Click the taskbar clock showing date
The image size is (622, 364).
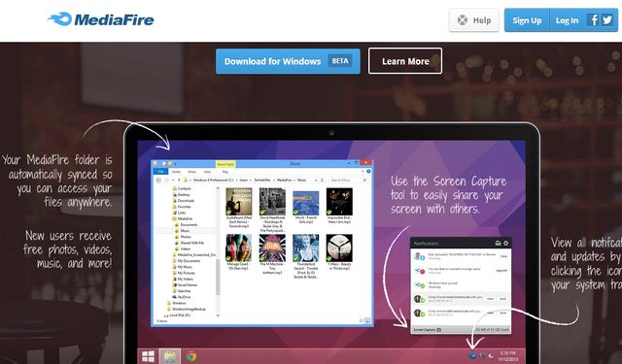point(507,355)
